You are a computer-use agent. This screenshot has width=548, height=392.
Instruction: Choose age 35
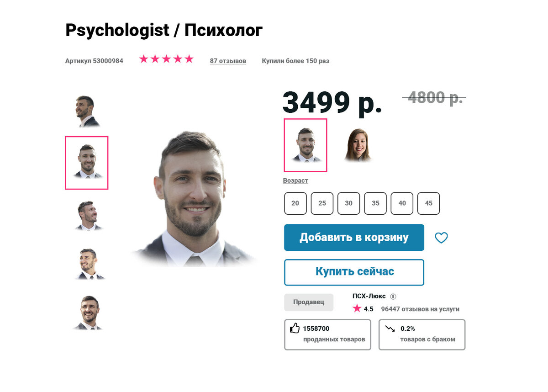375,203
